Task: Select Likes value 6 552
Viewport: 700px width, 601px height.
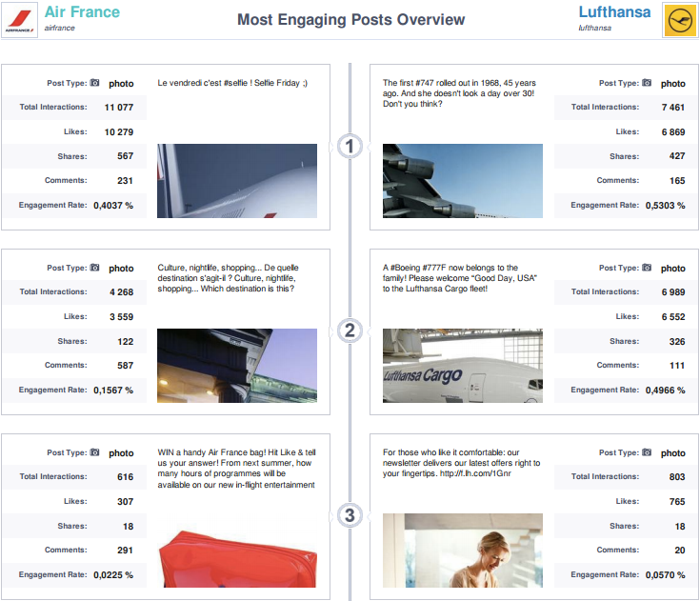Action: 672,317
